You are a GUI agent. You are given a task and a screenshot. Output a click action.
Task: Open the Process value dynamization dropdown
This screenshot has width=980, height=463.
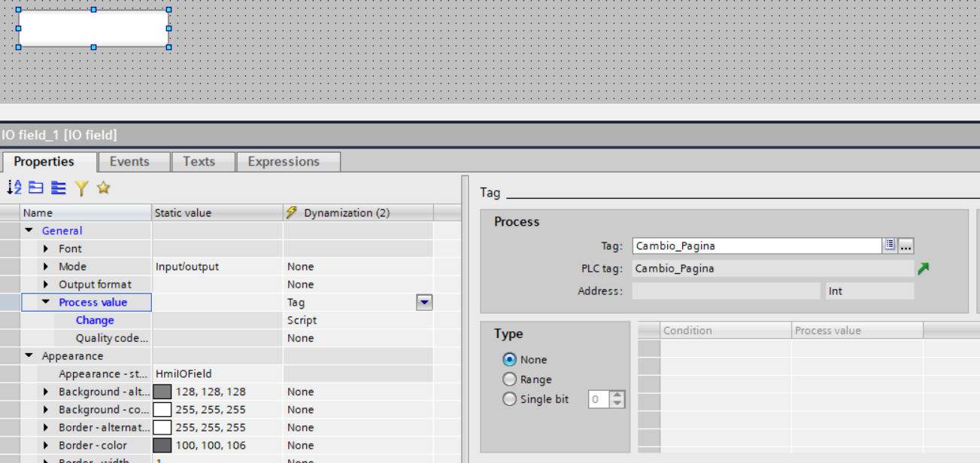[x=424, y=303]
